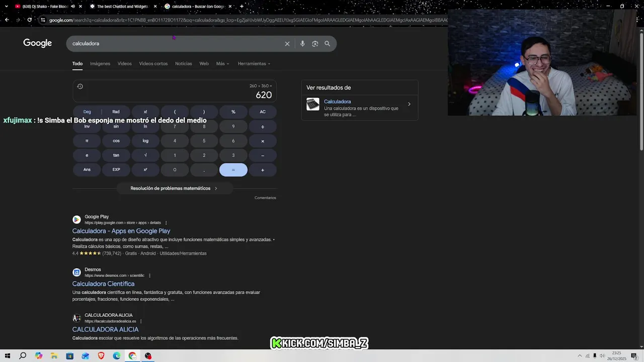Select the Todo search tab

77,63
